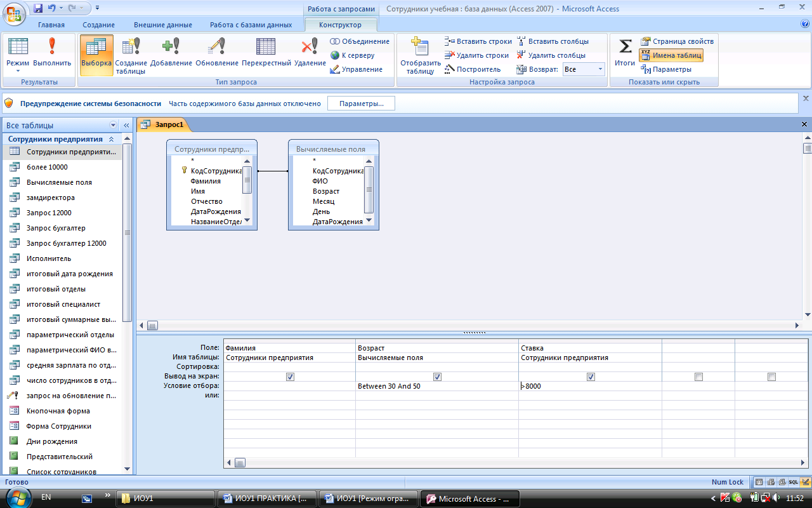Open the Все таблицы navigation dropdown
The image size is (812, 508).
tap(114, 125)
